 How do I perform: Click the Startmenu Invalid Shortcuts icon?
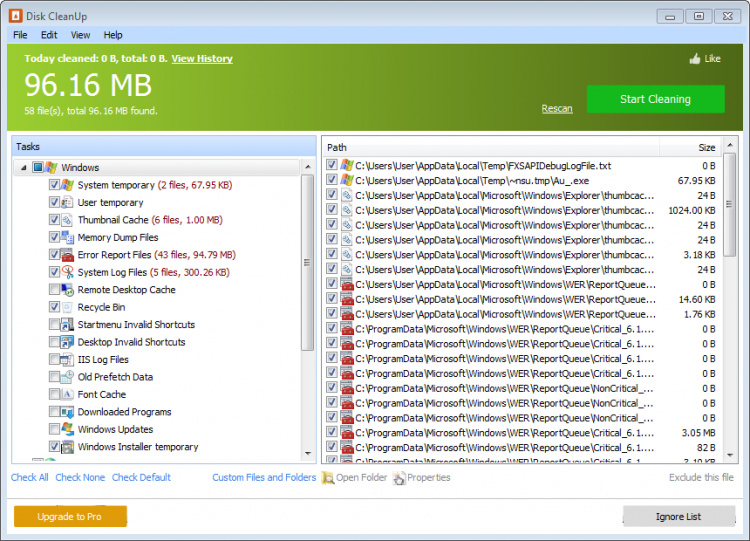[67, 324]
